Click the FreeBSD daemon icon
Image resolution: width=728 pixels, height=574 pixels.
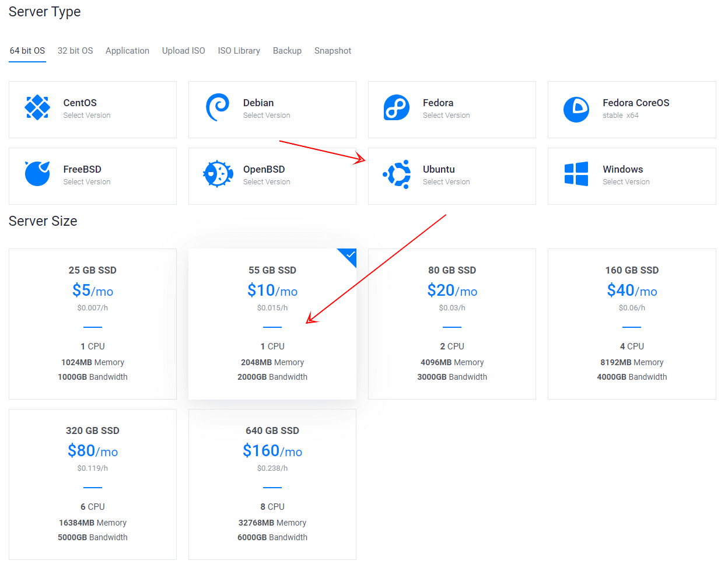37,174
